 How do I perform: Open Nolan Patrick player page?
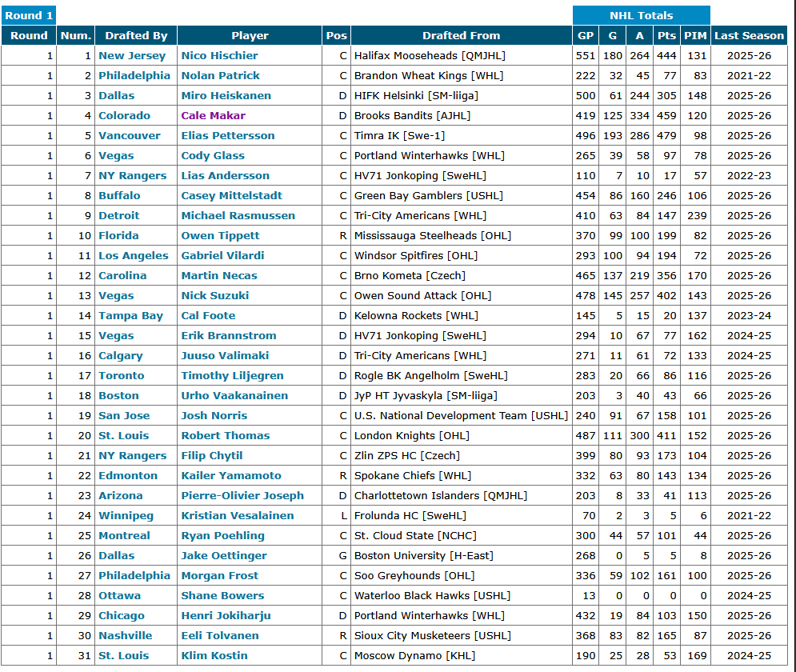[220, 76]
